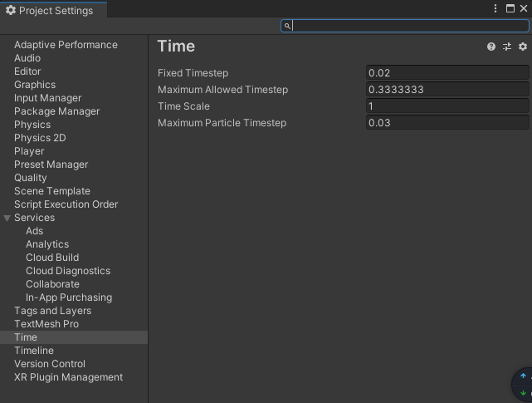This screenshot has height=403, width=532.
Task: Open the Cloud Diagnostics service settings
Action: pos(68,271)
